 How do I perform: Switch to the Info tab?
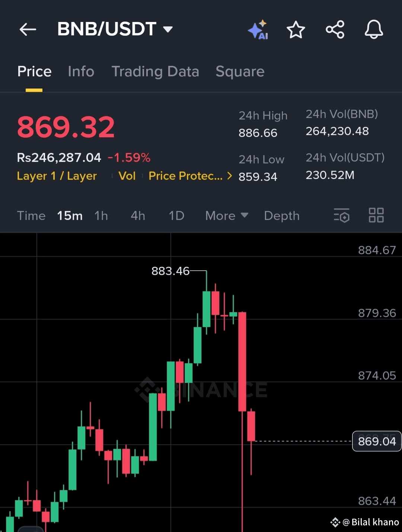(81, 71)
